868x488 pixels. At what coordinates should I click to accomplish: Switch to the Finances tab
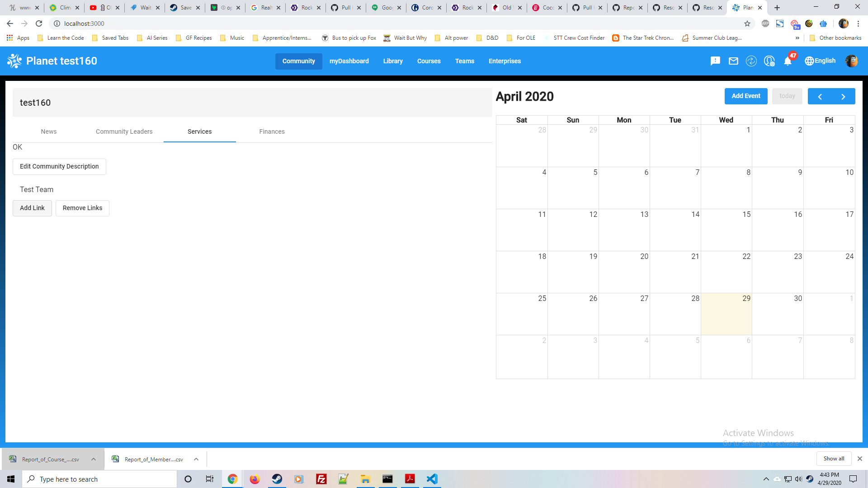point(272,131)
